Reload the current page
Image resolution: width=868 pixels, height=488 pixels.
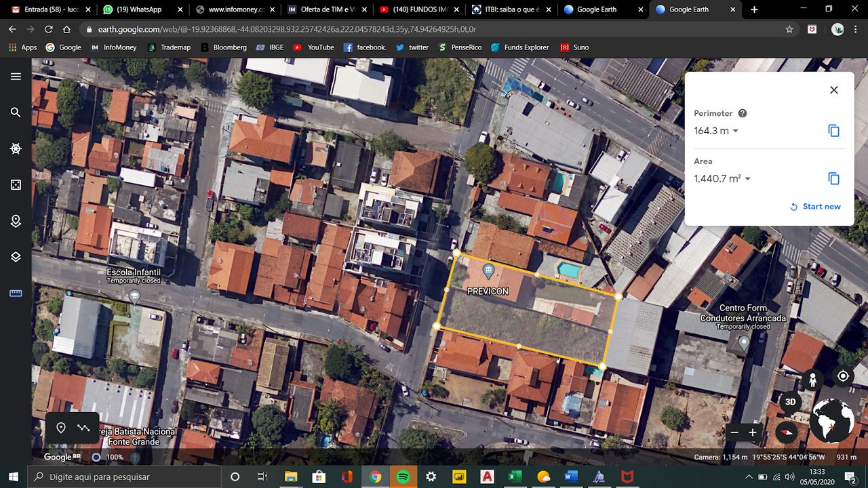[48, 29]
